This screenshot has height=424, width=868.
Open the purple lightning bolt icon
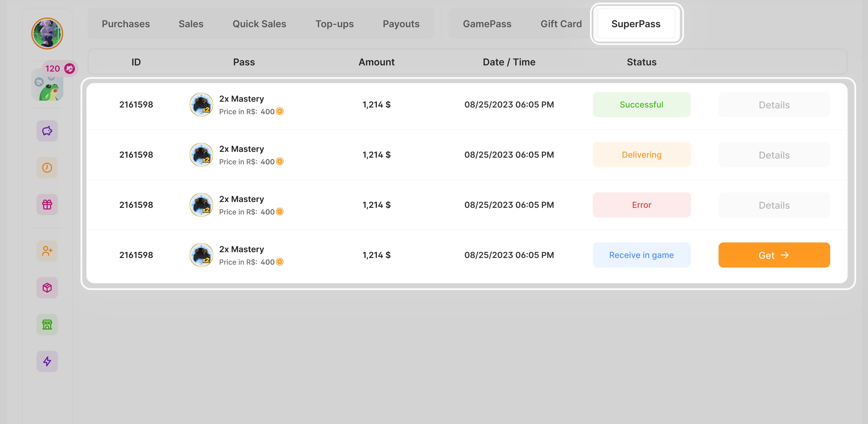47,361
